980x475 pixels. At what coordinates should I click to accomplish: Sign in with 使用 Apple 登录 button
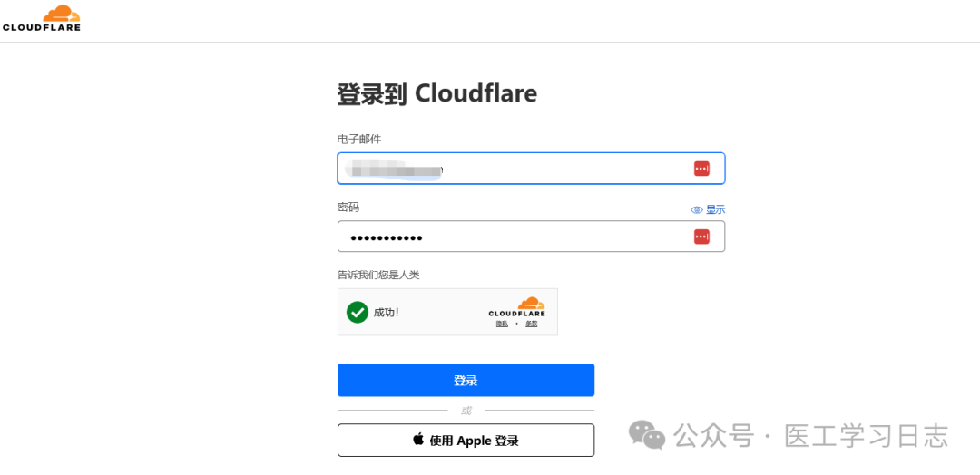click(x=465, y=440)
